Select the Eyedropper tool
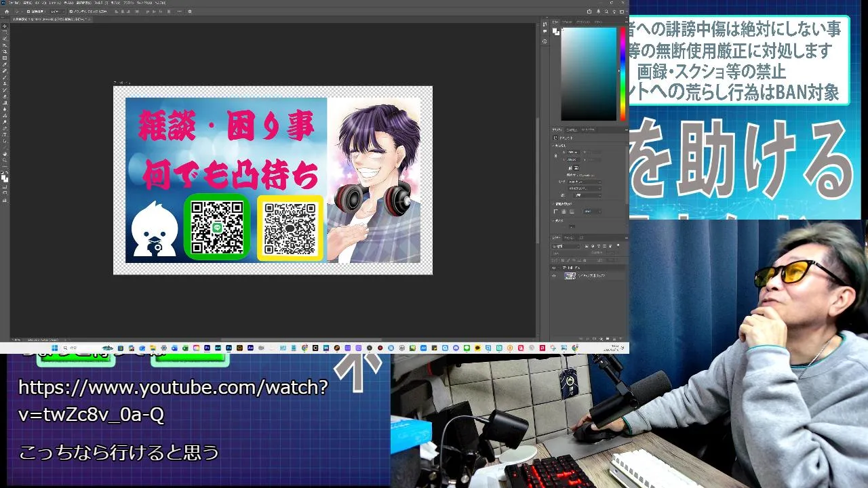Image resolution: width=868 pixels, height=488 pixels. (5, 64)
